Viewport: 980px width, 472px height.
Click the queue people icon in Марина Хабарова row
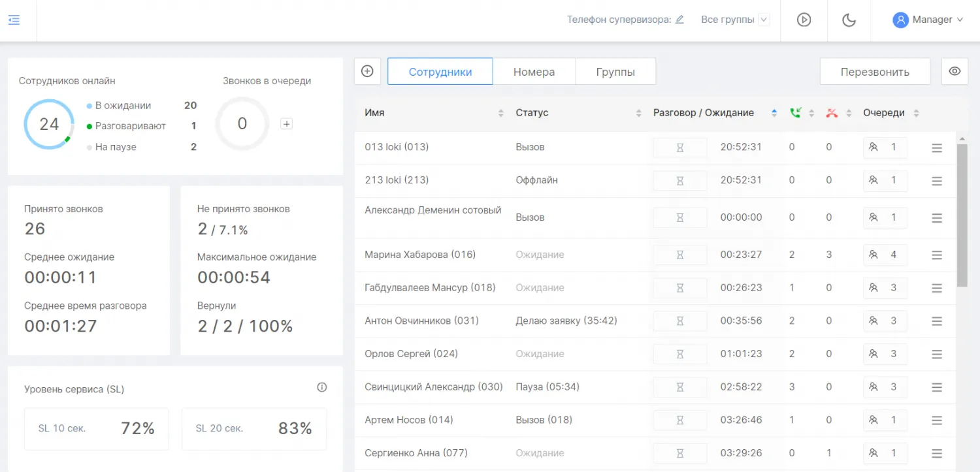coord(874,255)
